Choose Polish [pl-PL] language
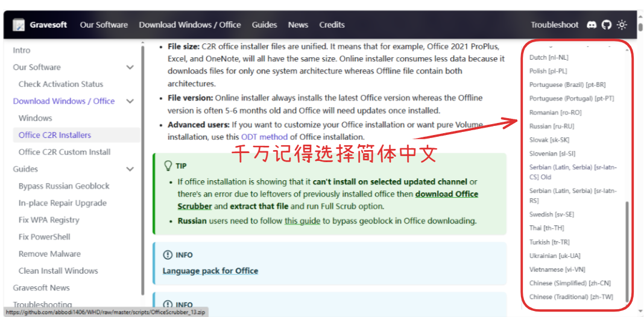This screenshot has height=317, width=644. tap(548, 71)
